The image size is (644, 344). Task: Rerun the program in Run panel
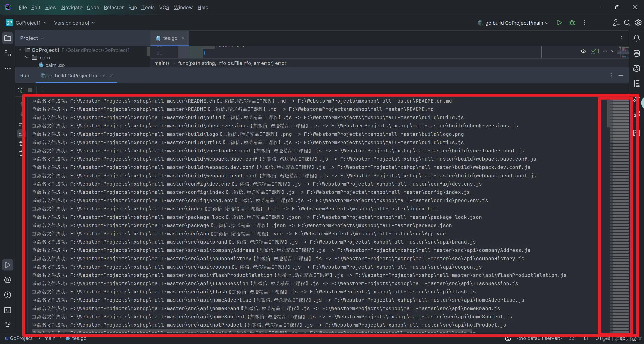click(20, 90)
